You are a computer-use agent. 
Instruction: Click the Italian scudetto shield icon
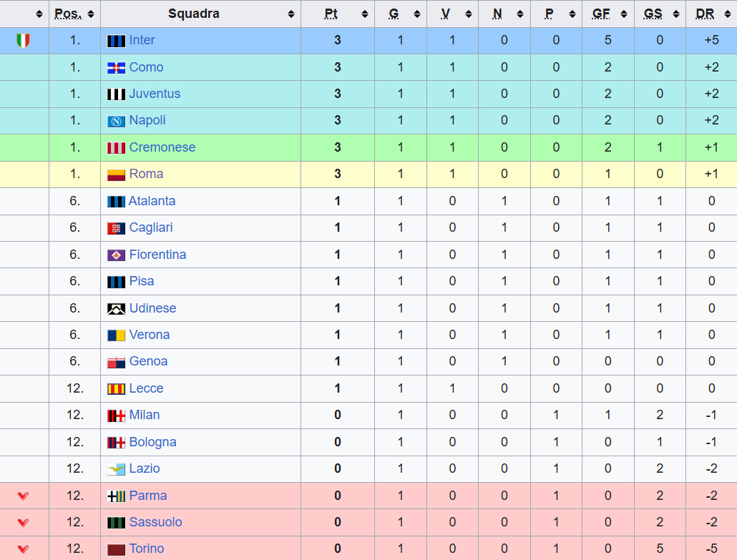click(x=23, y=40)
